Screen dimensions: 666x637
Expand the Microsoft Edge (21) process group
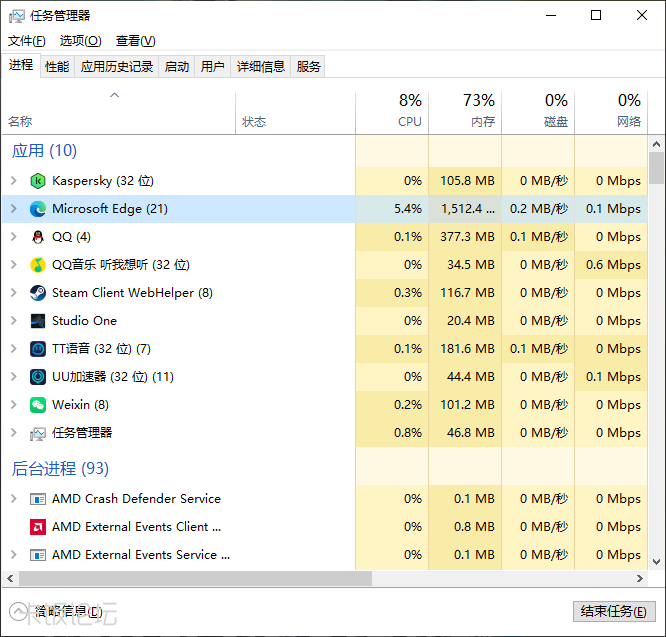14,209
